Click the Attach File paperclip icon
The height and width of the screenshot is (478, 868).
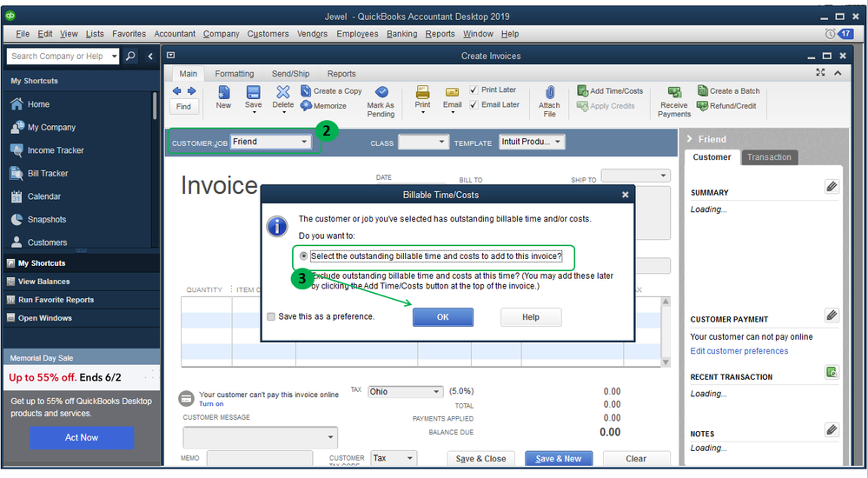550,92
